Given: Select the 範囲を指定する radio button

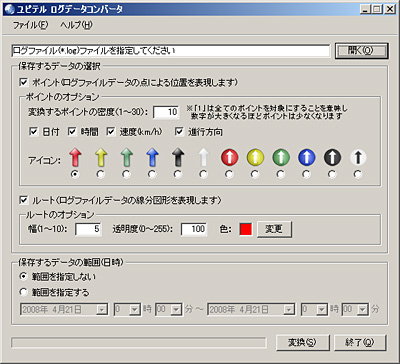Looking at the screenshot, I should click(x=24, y=292).
